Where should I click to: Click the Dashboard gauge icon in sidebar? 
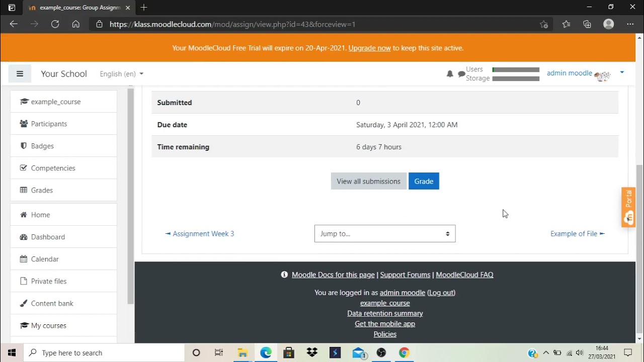(x=24, y=237)
